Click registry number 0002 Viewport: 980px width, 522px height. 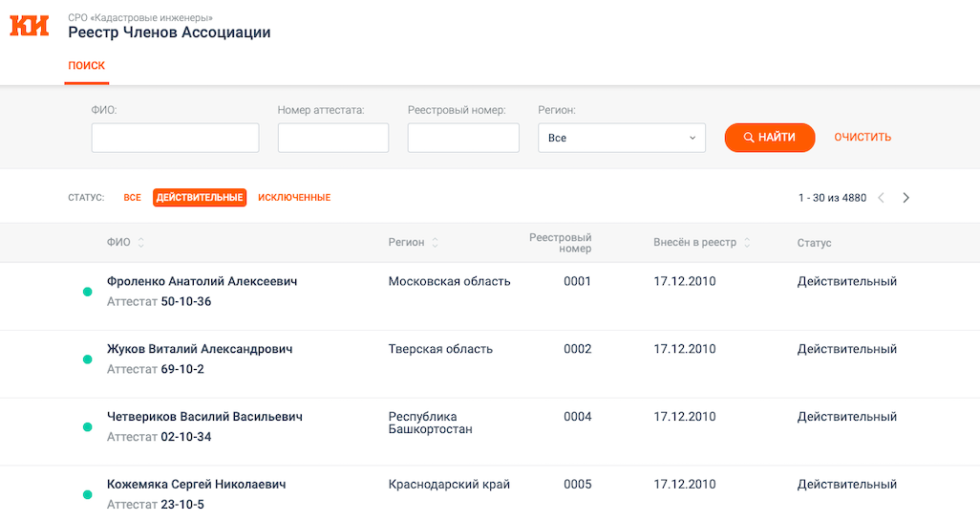(x=578, y=349)
